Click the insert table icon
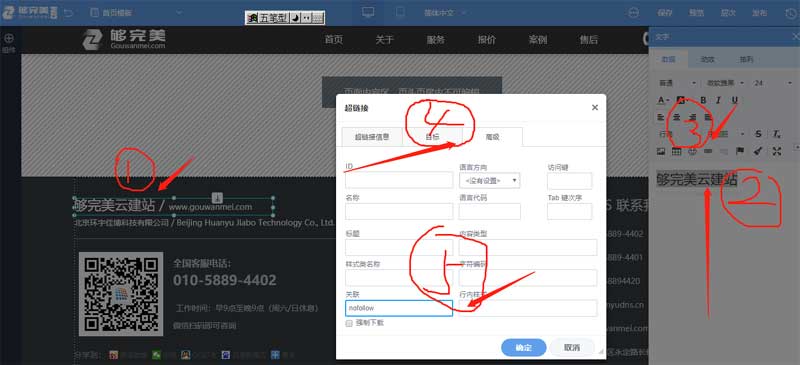The width and height of the screenshot is (800, 365). tap(676, 151)
